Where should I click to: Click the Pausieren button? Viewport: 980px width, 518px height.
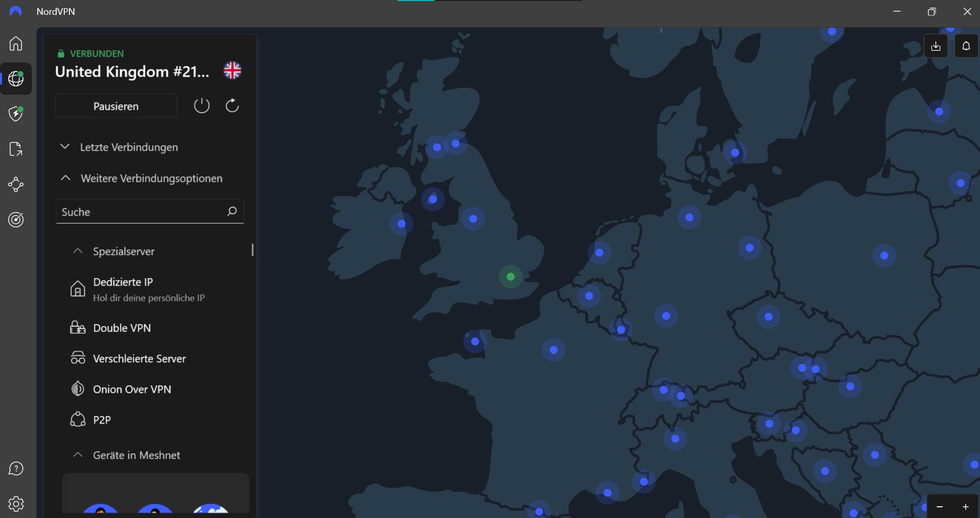point(116,106)
